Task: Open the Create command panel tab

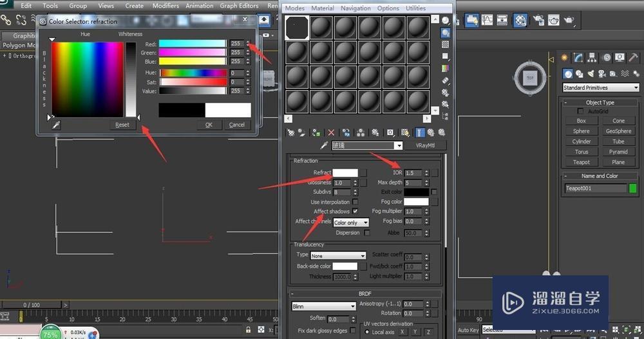Action: tap(565, 57)
